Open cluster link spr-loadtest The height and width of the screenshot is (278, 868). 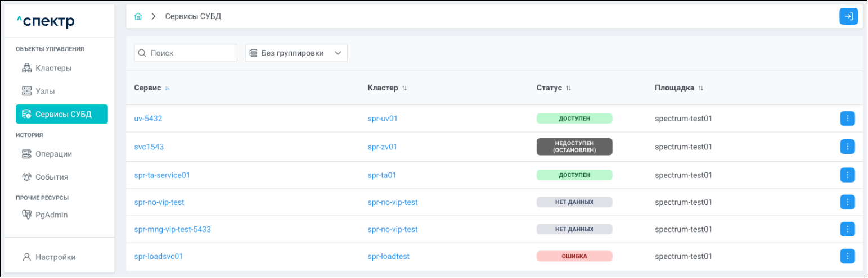[388, 256]
